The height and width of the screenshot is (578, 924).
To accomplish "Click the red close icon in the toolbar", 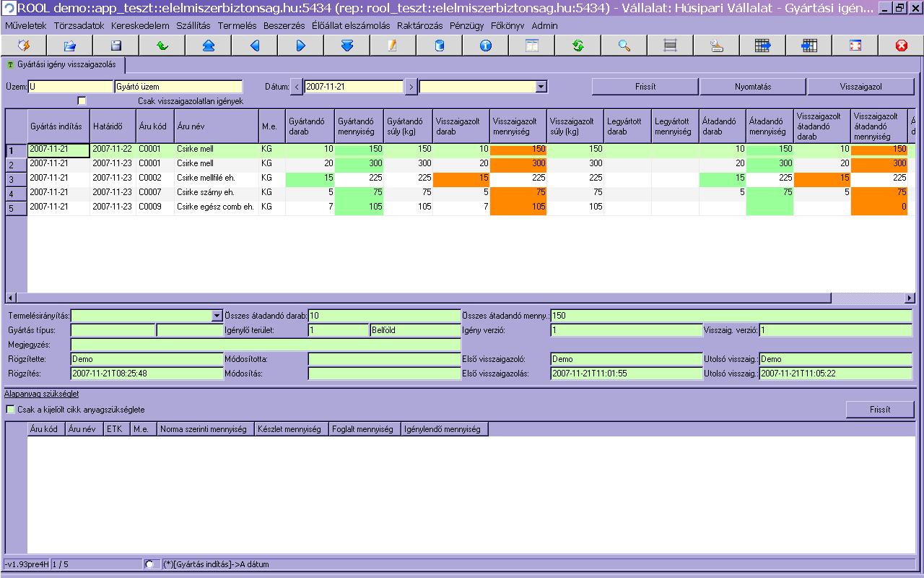I will [901, 46].
